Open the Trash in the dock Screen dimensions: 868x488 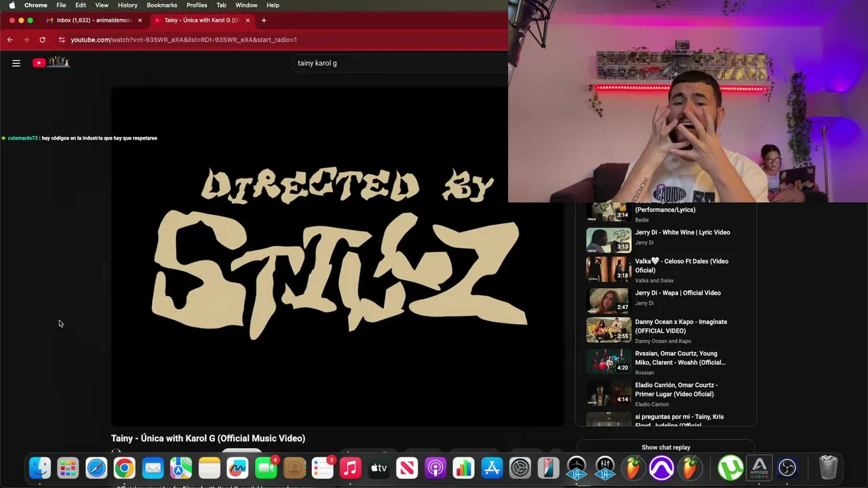[828, 468]
